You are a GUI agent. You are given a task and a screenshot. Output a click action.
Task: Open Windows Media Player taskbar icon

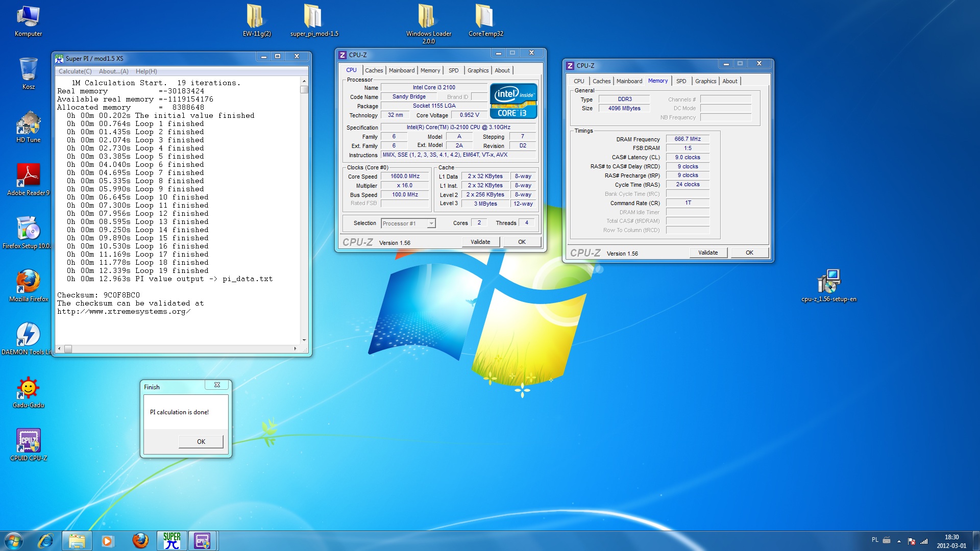107,541
